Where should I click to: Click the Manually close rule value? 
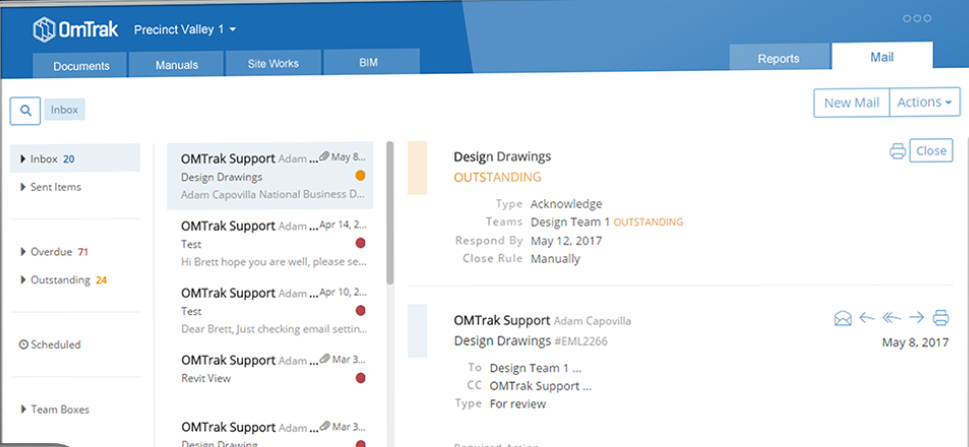point(555,259)
